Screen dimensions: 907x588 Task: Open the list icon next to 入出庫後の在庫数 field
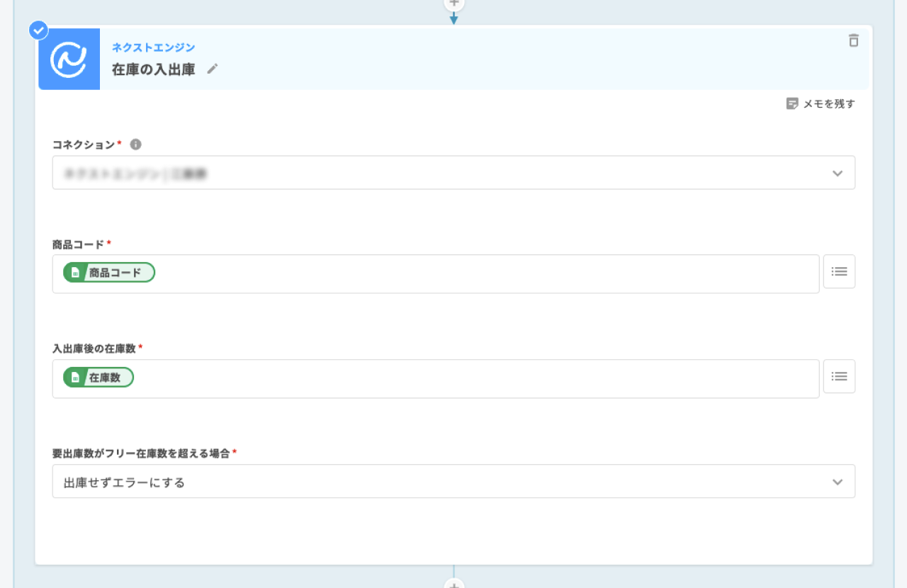pos(839,376)
